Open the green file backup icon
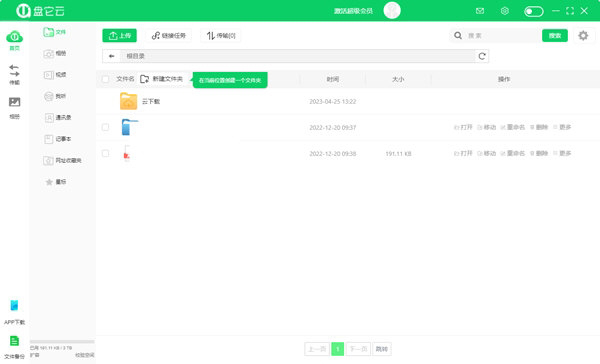600x364 pixels. pyautogui.click(x=14, y=341)
